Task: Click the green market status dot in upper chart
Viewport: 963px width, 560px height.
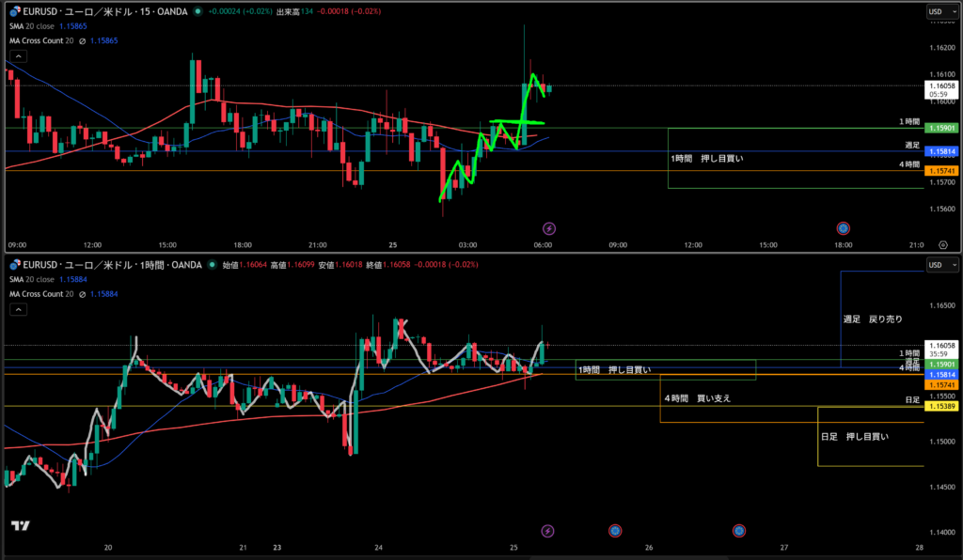Action: point(198,11)
